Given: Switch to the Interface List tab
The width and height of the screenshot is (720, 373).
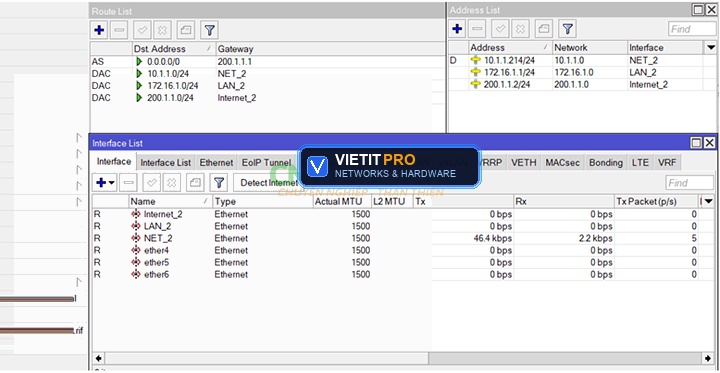Looking at the screenshot, I should [x=165, y=163].
